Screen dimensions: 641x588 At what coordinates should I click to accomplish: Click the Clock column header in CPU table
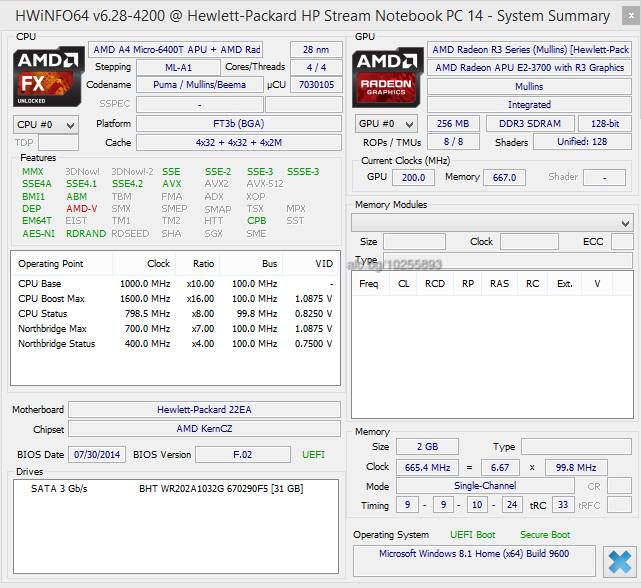144,264
